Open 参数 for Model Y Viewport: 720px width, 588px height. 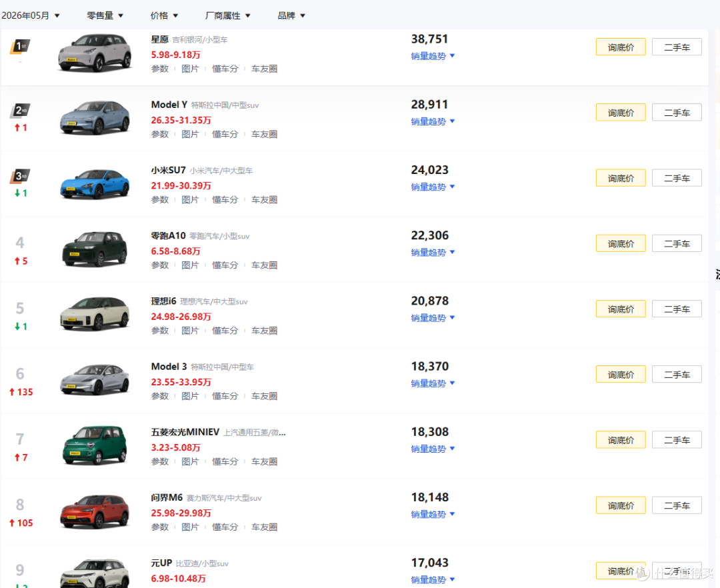point(160,135)
